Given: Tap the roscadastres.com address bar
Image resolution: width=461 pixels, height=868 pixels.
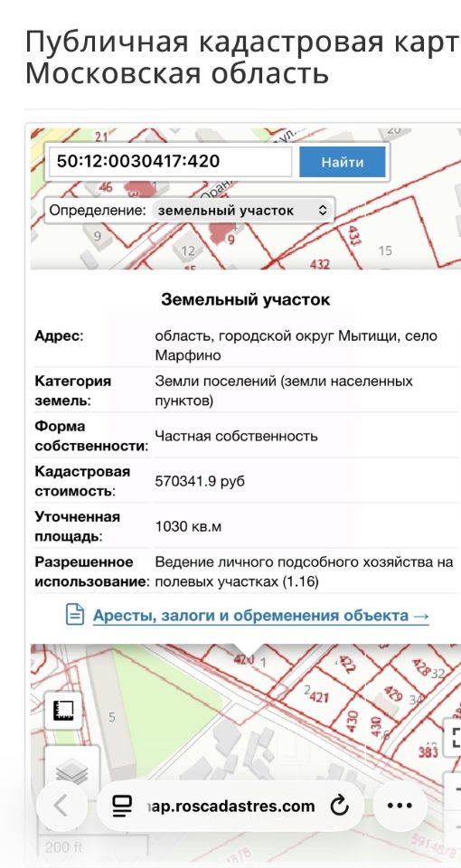Looking at the screenshot, I should [230, 806].
